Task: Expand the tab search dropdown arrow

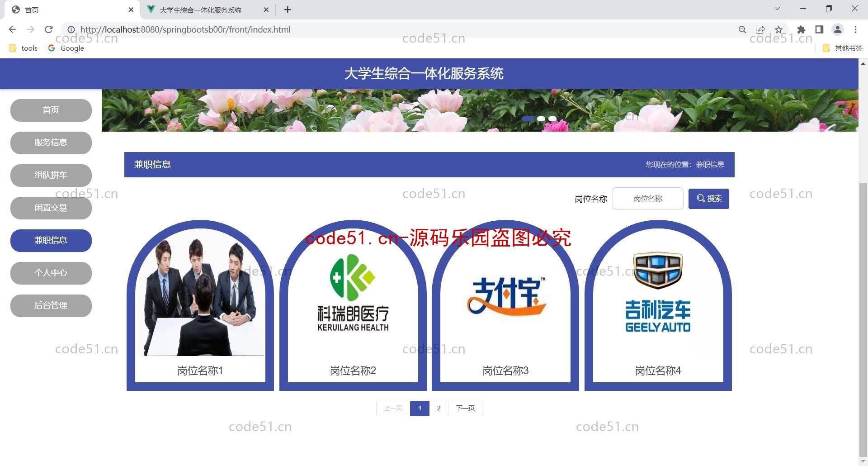Action: 777,9
